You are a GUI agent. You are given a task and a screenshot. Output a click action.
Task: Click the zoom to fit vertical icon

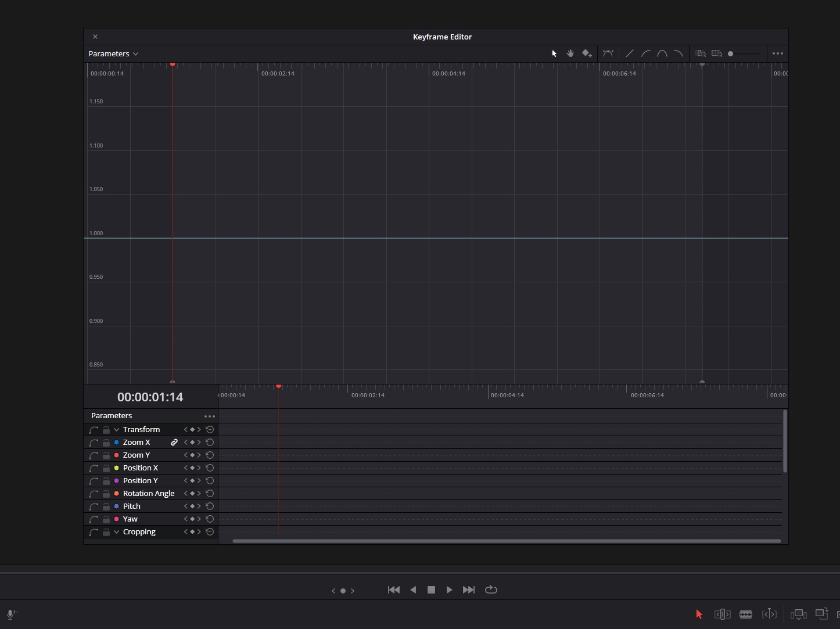point(701,53)
